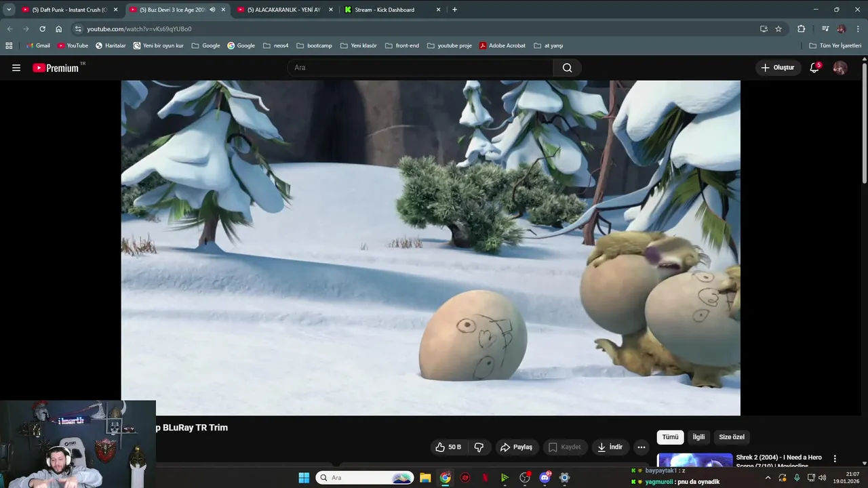Open Discord from the taskbar
The image size is (868, 488).
[x=545, y=478]
